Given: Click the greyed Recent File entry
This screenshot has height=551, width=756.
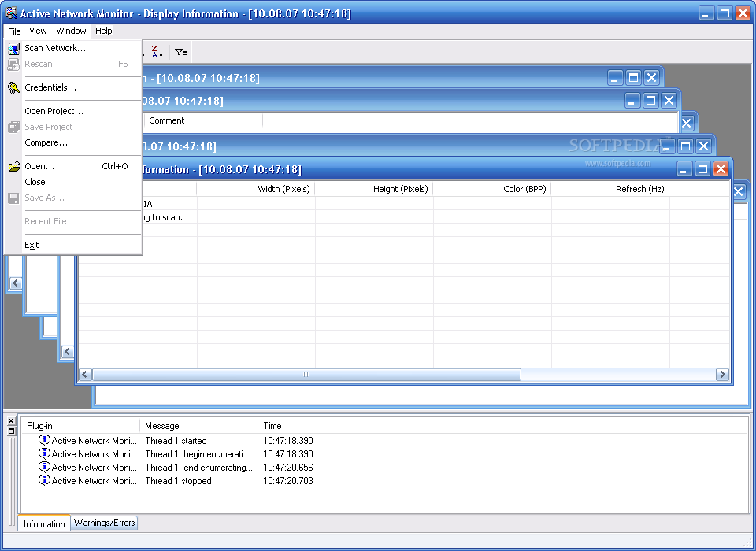Looking at the screenshot, I should pyautogui.click(x=74, y=221).
